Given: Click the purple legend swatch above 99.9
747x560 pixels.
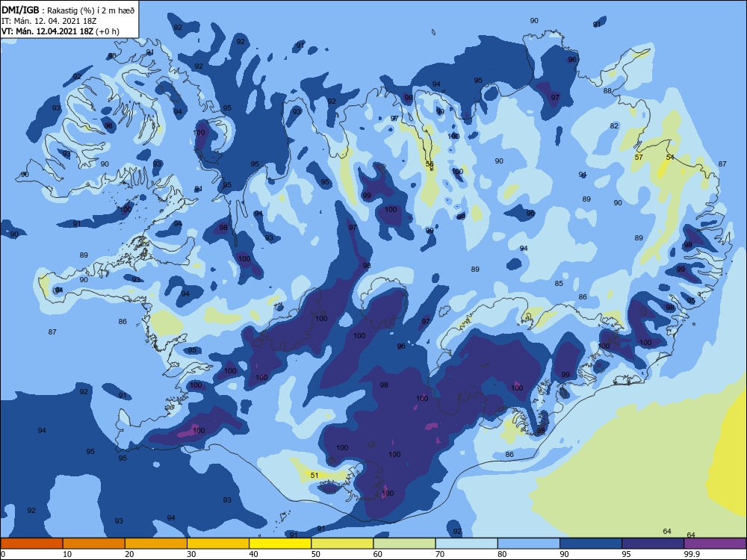Looking at the screenshot, I should point(715,544).
